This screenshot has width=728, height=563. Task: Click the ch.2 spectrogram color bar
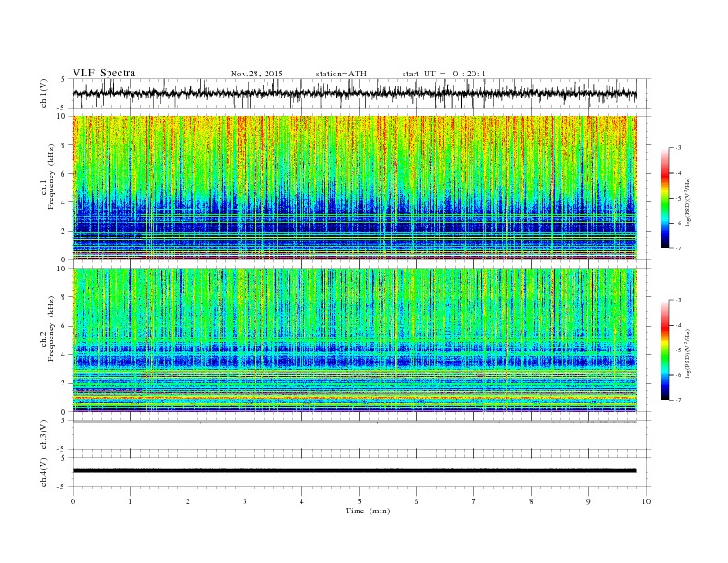(x=665, y=350)
